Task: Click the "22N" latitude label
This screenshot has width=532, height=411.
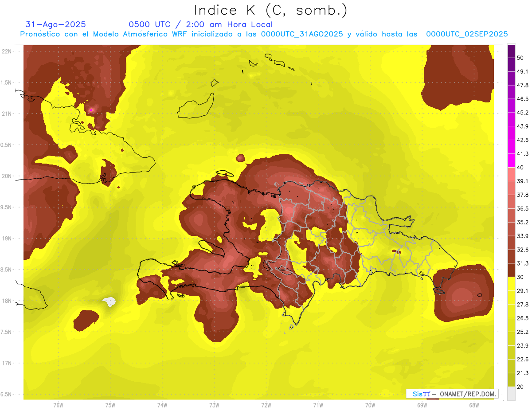Action: 7,51
